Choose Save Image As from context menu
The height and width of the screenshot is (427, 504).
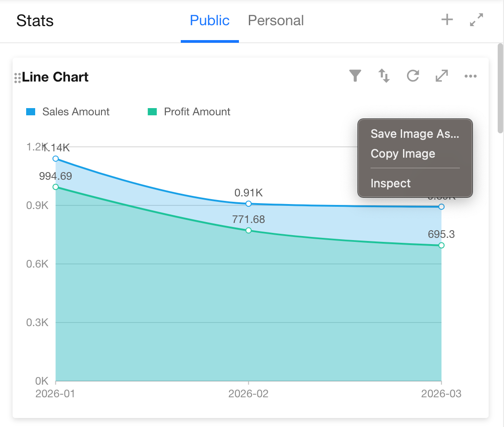pyautogui.click(x=414, y=134)
